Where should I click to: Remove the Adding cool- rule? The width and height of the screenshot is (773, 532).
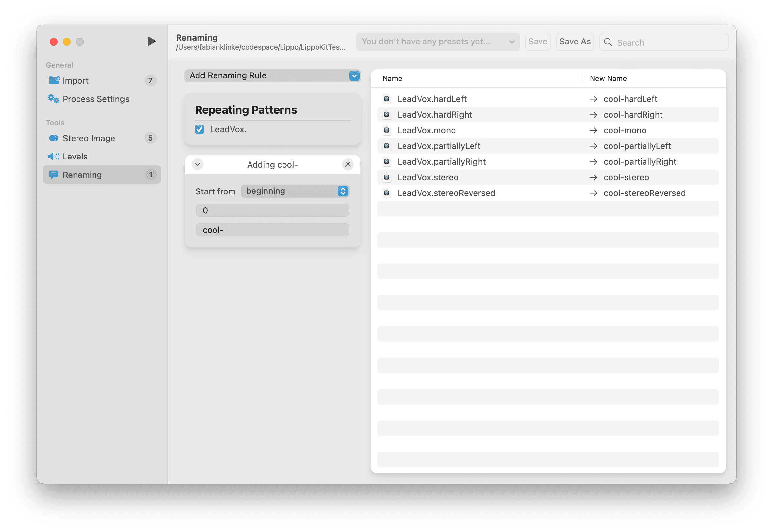coord(348,164)
